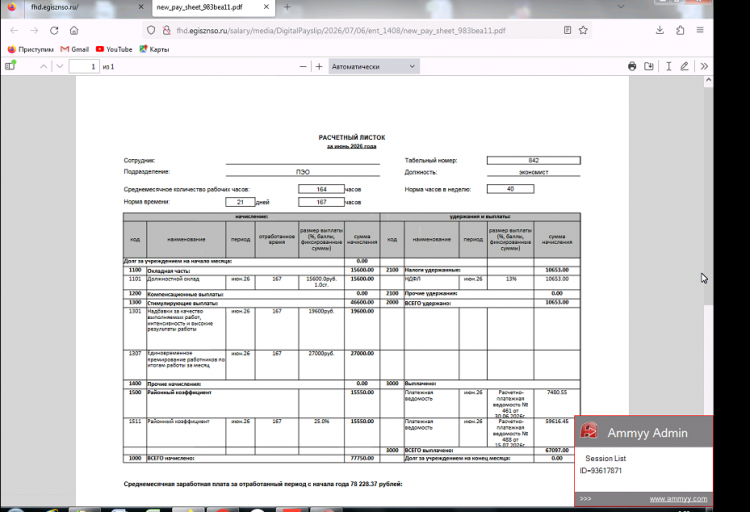Image resolution: width=750 pixels, height=512 pixels.
Task: Open the Firefox hamburger menu
Action: click(700, 30)
